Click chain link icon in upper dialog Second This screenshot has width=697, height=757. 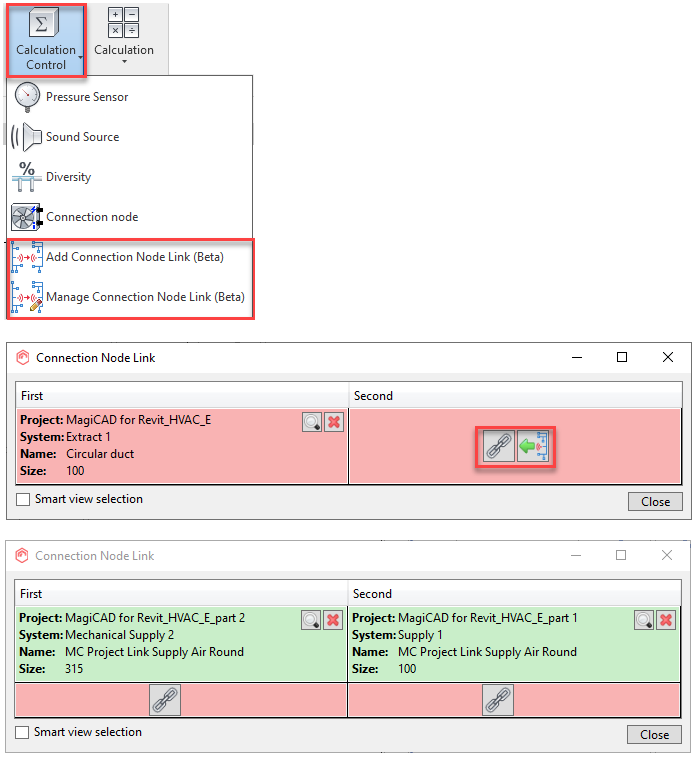pyautogui.click(x=499, y=446)
